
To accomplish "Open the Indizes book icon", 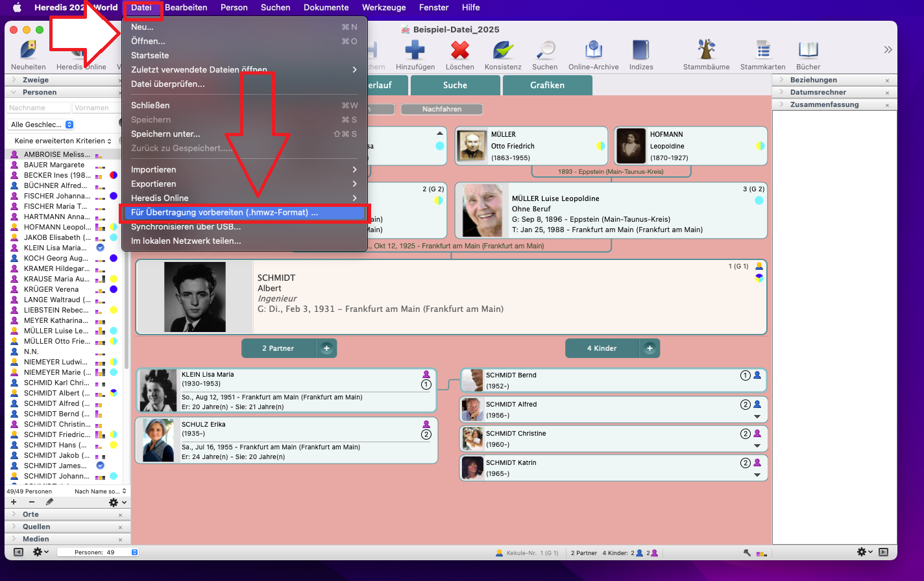I will [x=640, y=51].
